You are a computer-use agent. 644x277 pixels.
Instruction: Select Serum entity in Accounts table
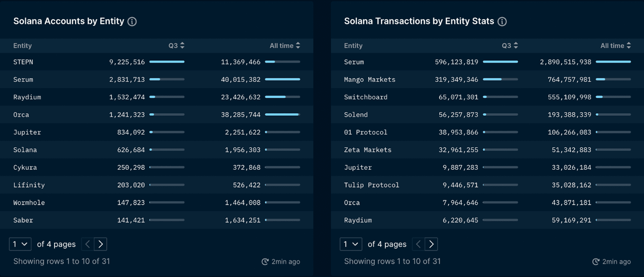coord(23,80)
